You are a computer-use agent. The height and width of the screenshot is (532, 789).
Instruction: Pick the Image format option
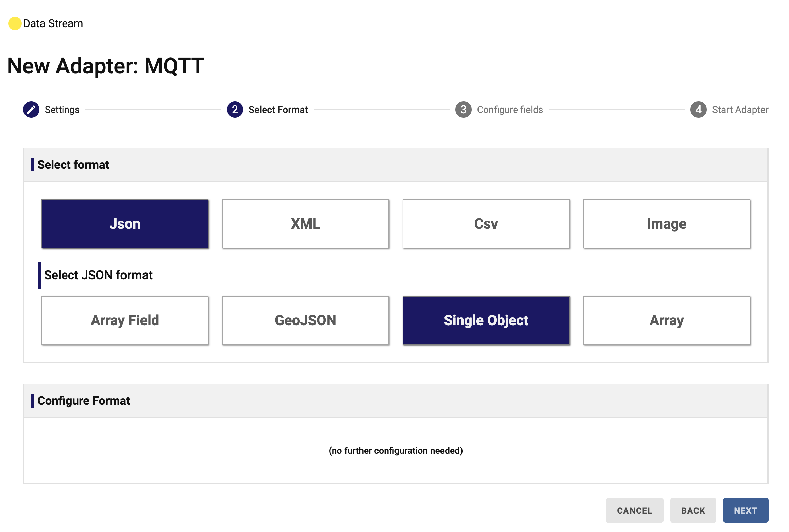pos(667,224)
